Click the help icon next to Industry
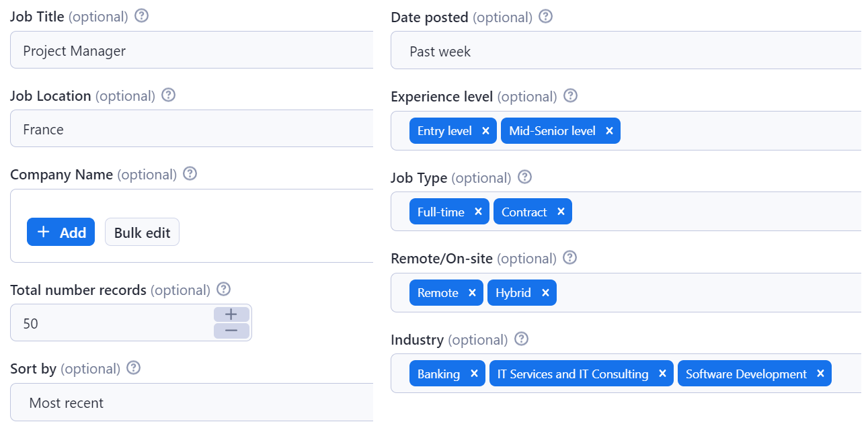Screen dimensions: 868x428 tap(520, 339)
